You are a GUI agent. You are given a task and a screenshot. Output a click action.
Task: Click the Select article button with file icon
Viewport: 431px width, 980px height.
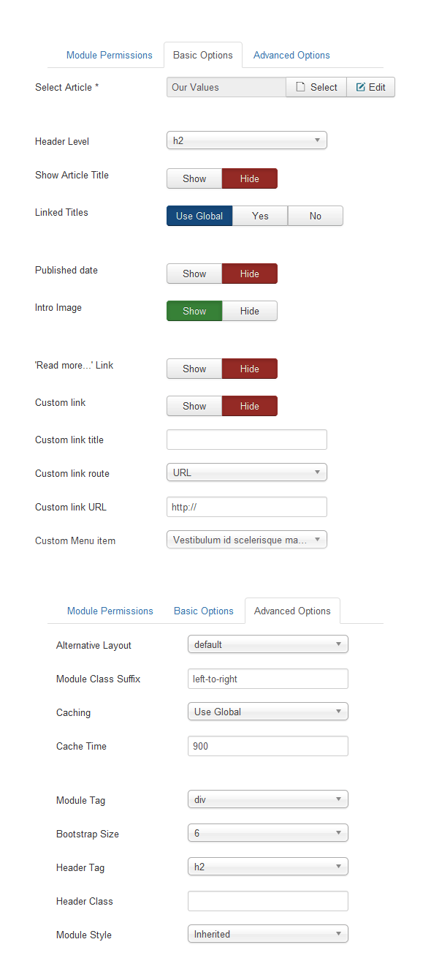click(316, 87)
